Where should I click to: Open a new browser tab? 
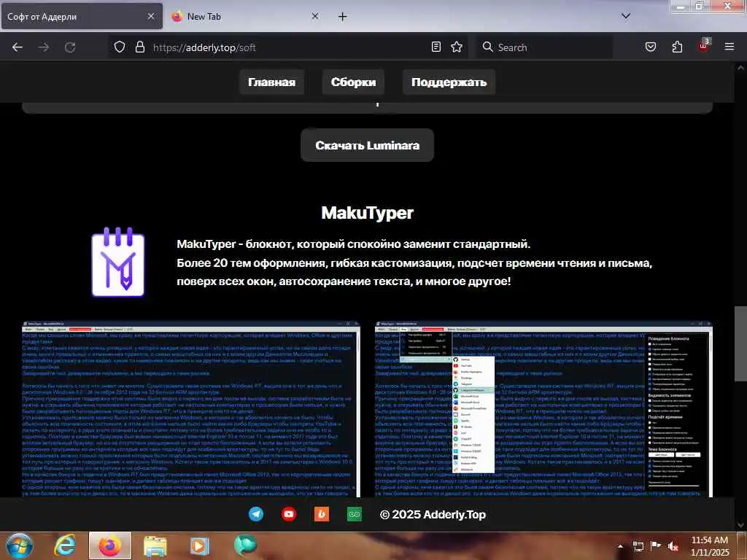click(342, 17)
